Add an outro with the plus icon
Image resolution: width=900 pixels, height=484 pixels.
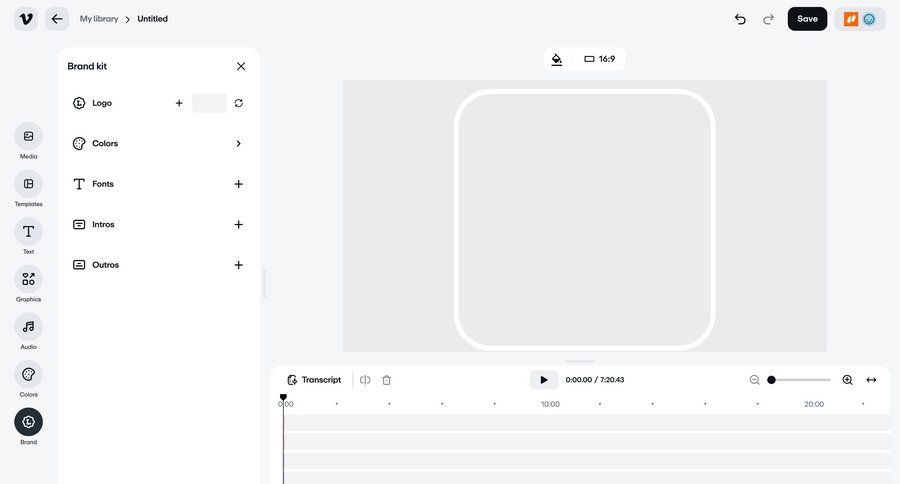pos(239,265)
